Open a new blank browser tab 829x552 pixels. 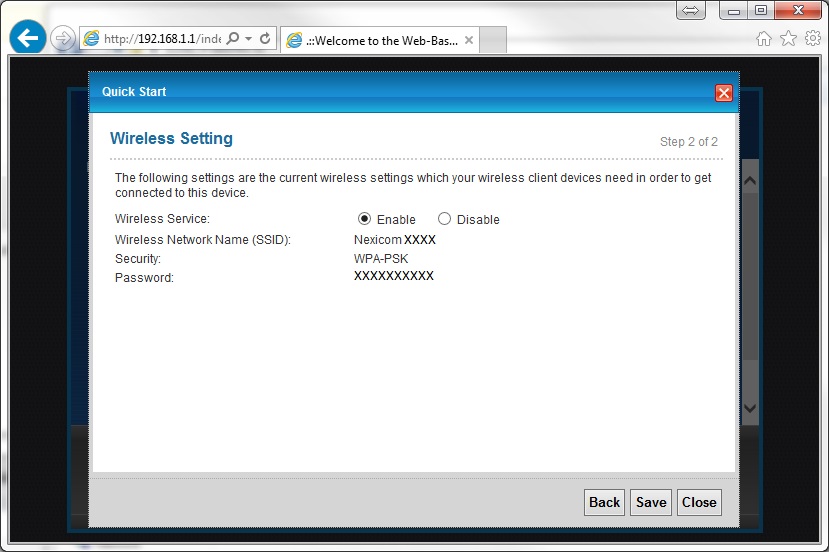493,40
